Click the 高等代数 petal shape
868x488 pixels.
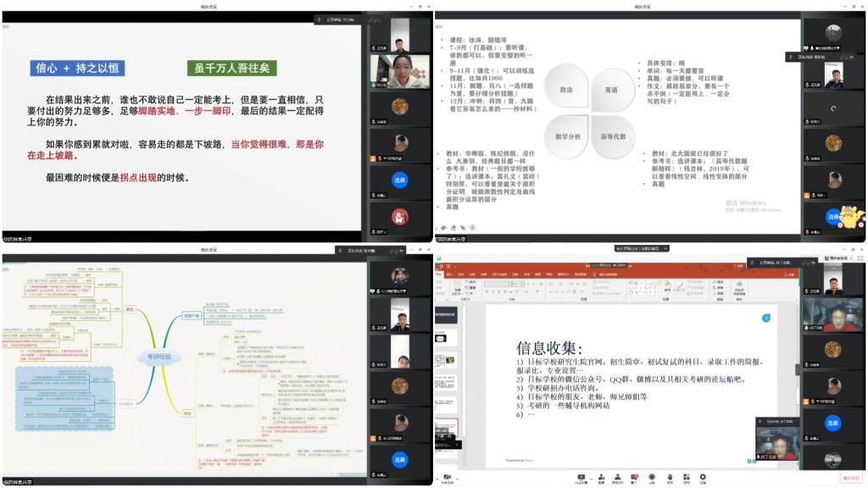coord(614,136)
